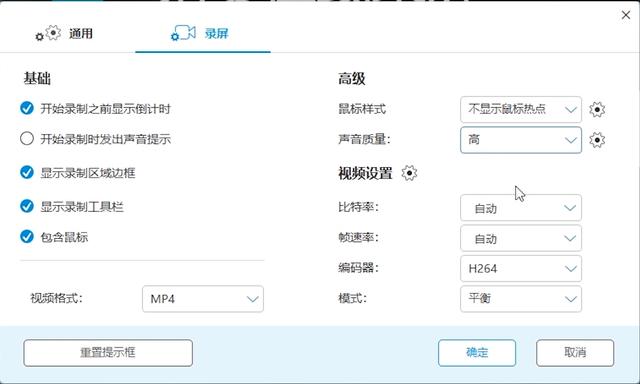Click the 编码器: label
640x384 pixels.
pyautogui.click(x=358, y=268)
